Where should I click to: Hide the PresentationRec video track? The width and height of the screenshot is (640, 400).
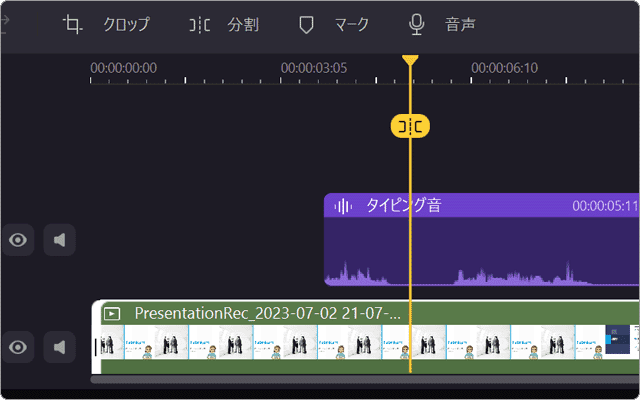pos(18,347)
